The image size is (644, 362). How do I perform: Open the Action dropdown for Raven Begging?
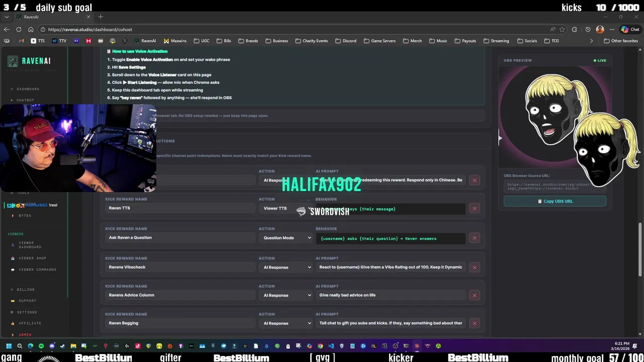[x=287, y=323]
